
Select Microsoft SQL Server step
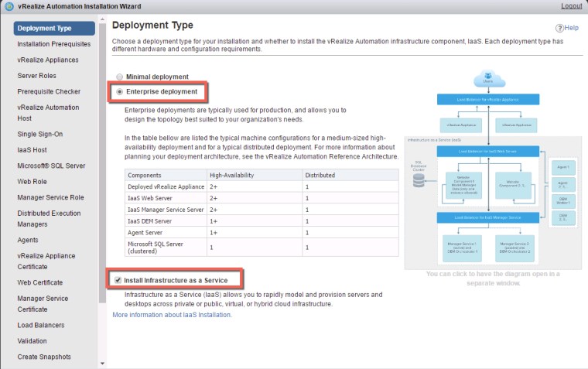click(x=51, y=166)
